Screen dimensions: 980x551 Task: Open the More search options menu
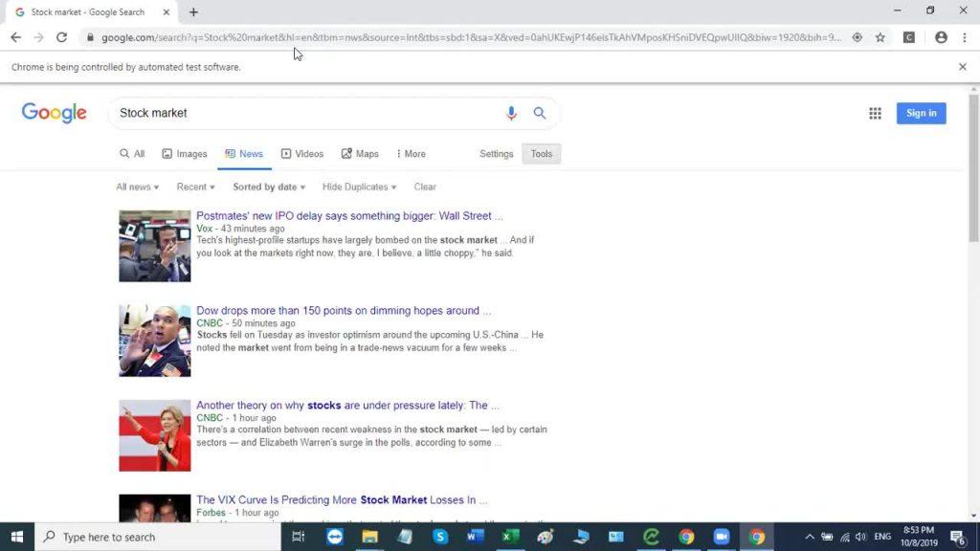click(x=411, y=154)
